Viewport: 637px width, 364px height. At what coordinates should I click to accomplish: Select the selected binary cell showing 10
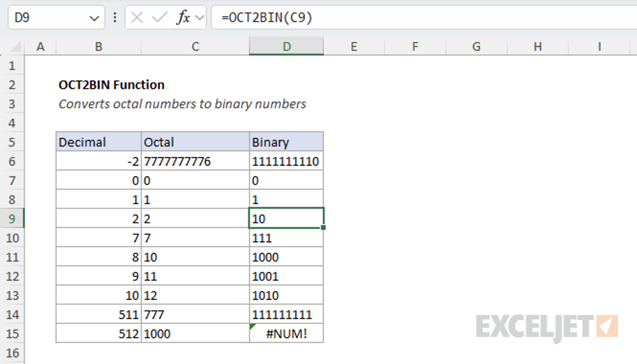pos(286,218)
